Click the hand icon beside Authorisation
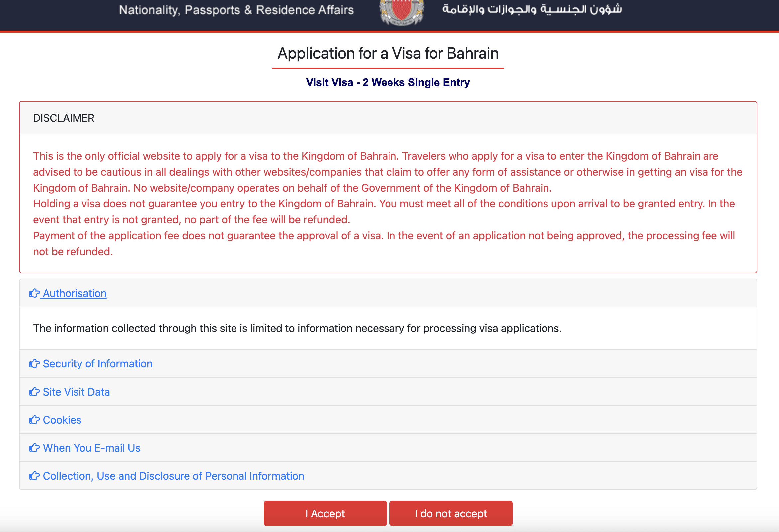The width and height of the screenshot is (779, 532). [x=34, y=293]
